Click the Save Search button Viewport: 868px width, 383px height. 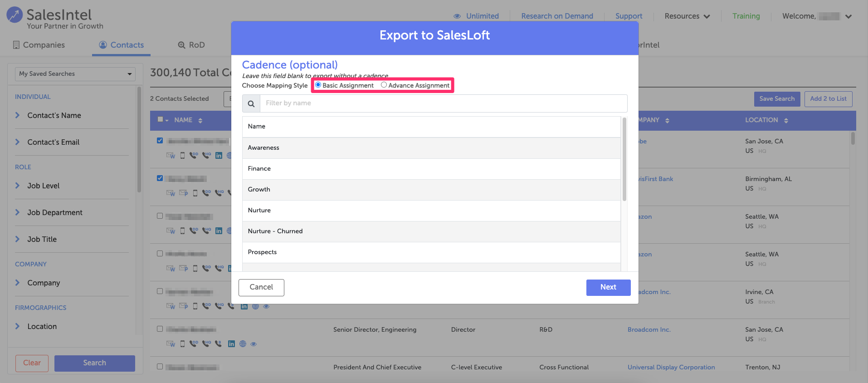click(777, 99)
